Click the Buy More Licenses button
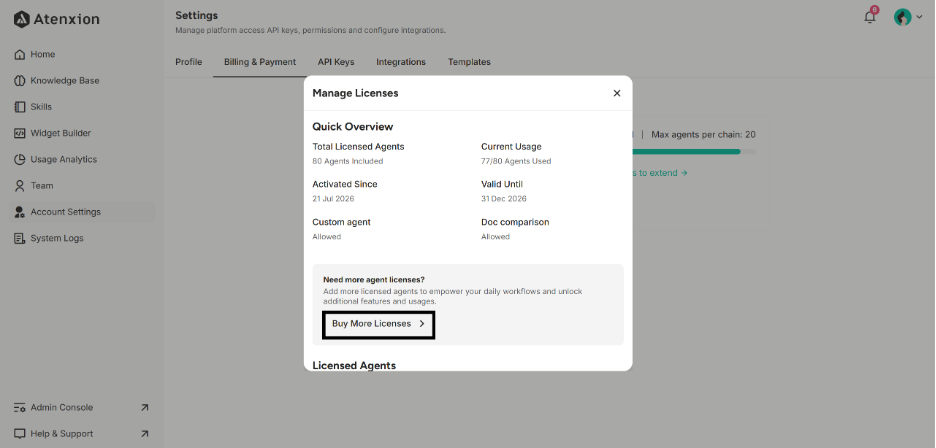Viewport: 936px width, 448px height. tap(378, 324)
